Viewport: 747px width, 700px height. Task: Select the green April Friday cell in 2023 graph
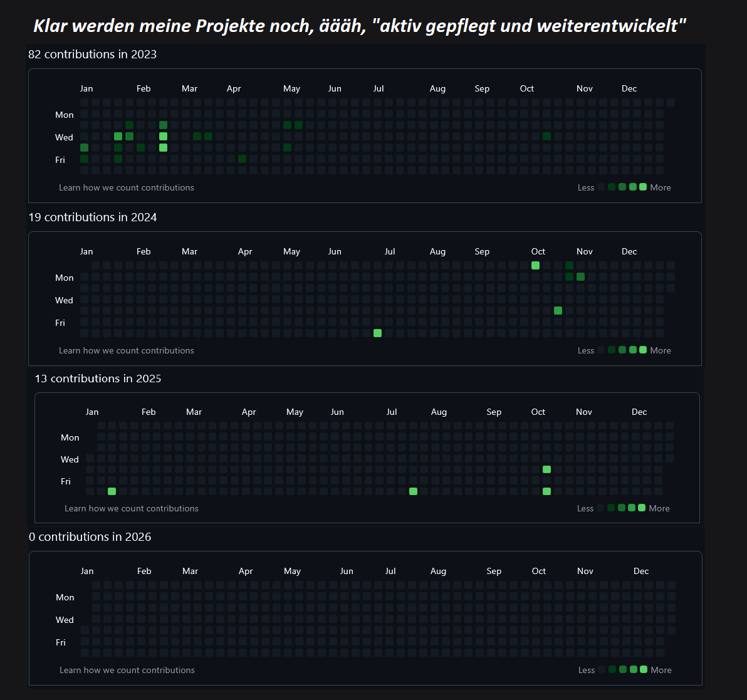pyautogui.click(x=243, y=159)
